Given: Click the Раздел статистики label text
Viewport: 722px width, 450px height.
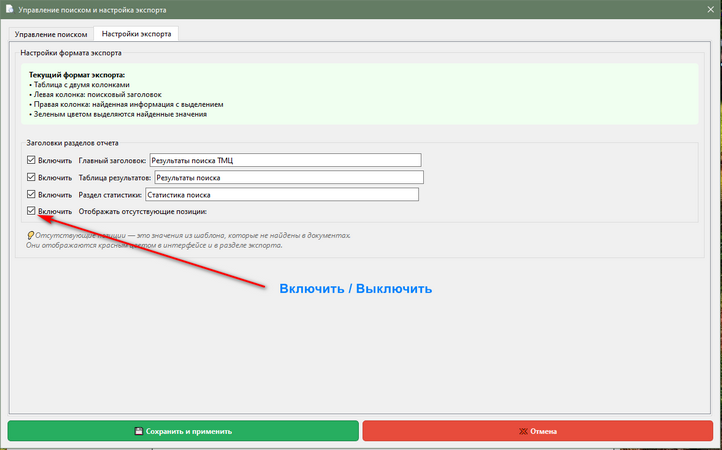Looking at the screenshot, I should tap(110, 195).
